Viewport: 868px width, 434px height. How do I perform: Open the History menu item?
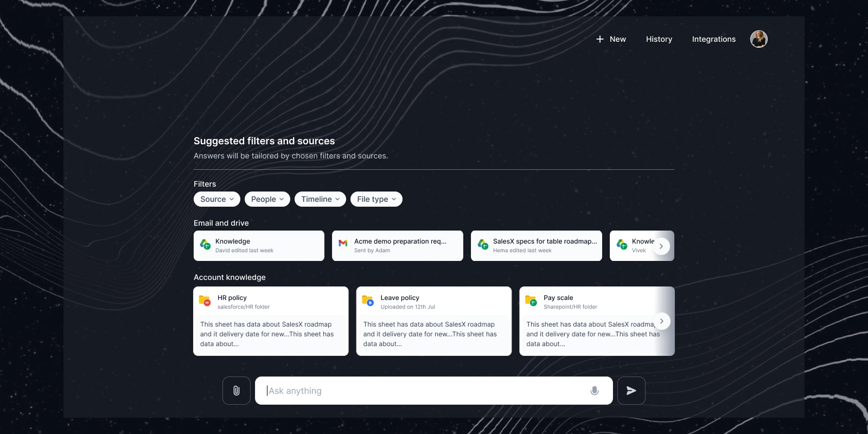(659, 39)
